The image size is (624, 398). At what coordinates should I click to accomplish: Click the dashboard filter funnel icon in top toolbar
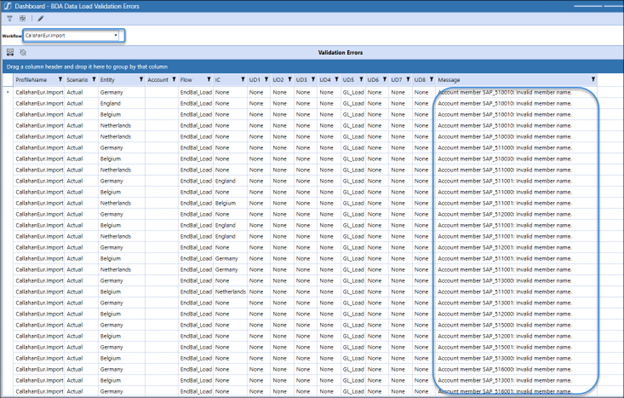(x=10, y=18)
